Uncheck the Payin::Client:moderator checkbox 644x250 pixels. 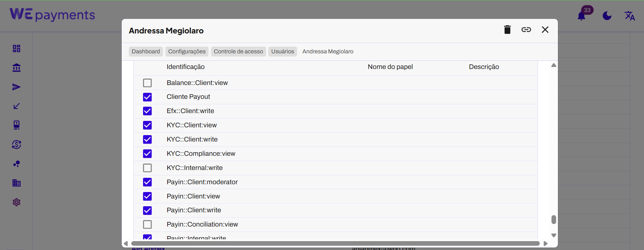click(x=147, y=182)
